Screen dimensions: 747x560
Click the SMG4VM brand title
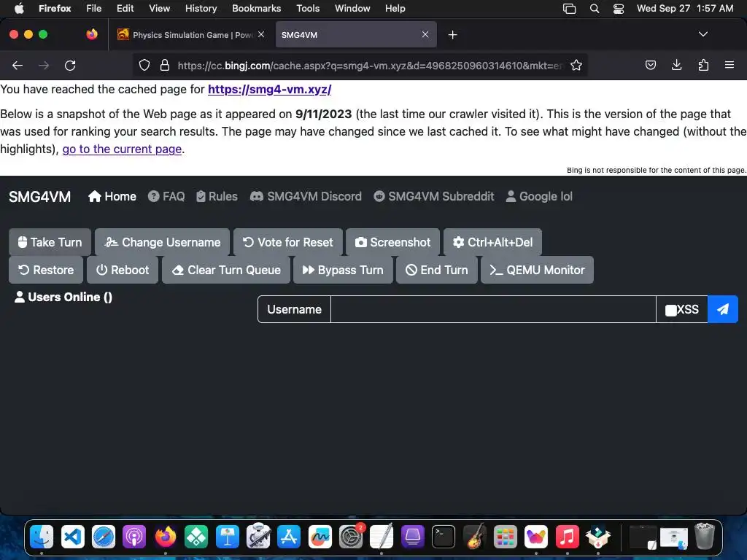(x=39, y=197)
